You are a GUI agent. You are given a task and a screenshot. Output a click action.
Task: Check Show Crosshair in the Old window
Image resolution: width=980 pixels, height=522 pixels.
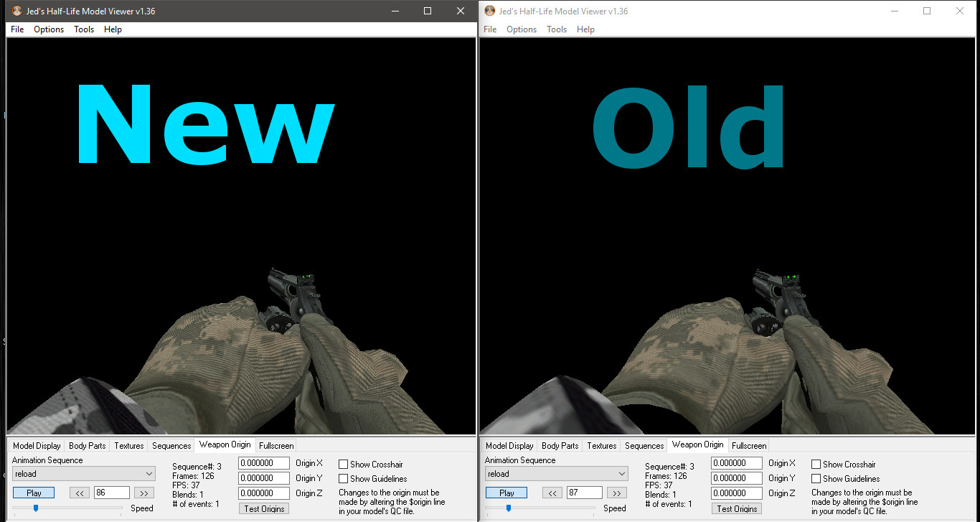(816, 465)
